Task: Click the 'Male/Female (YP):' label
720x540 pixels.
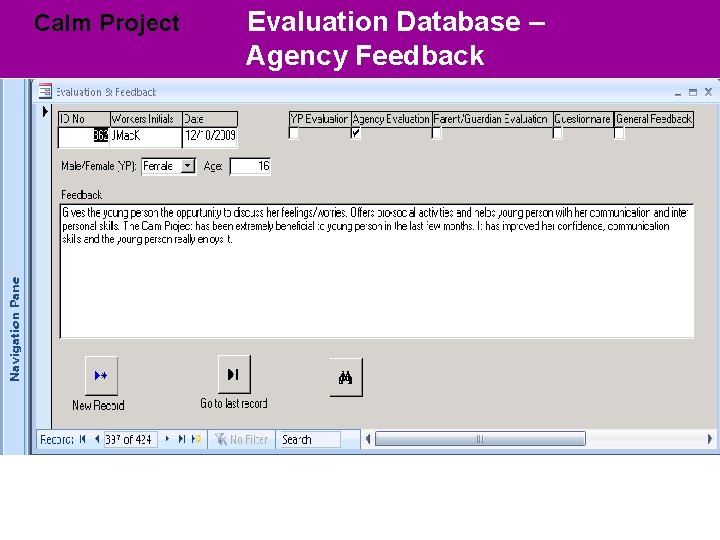Action: pos(98,166)
